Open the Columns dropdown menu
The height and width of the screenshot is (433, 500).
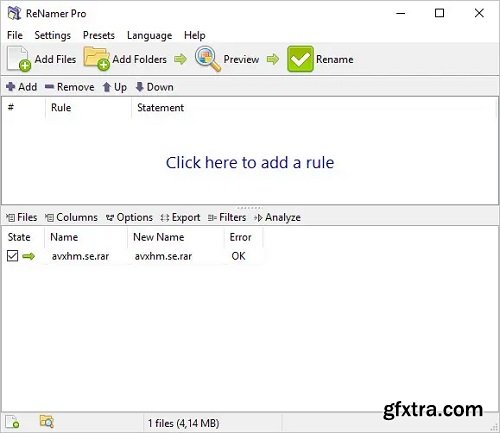[71, 217]
